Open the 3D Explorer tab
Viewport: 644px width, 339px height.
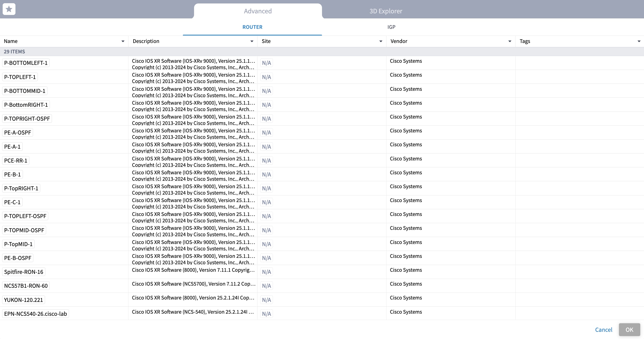[386, 11]
